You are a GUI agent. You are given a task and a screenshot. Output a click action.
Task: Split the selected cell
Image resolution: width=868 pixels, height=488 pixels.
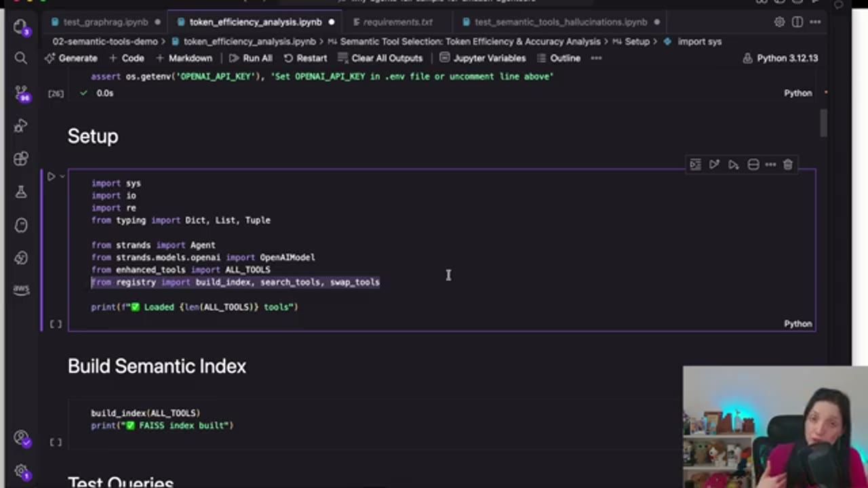tap(753, 164)
